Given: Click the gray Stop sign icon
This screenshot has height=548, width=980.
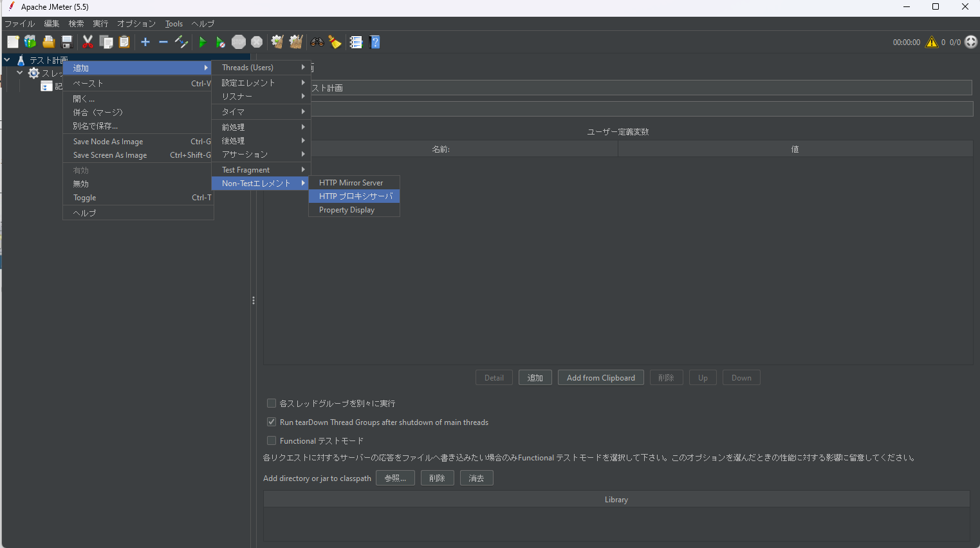Looking at the screenshot, I should tap(239, 42).
